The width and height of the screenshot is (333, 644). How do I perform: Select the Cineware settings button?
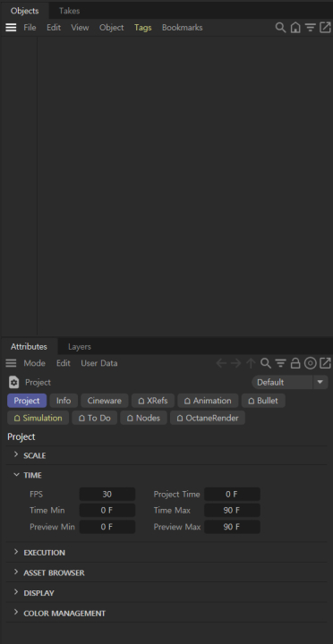pyautogui.click(x=105, y=401)
